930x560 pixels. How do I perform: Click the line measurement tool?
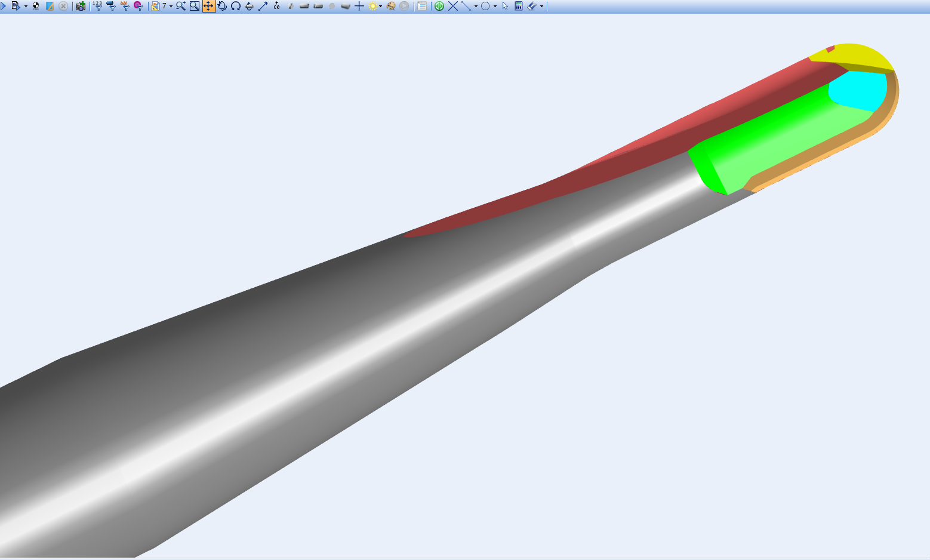pyautogui.click(x=466, y=6)
